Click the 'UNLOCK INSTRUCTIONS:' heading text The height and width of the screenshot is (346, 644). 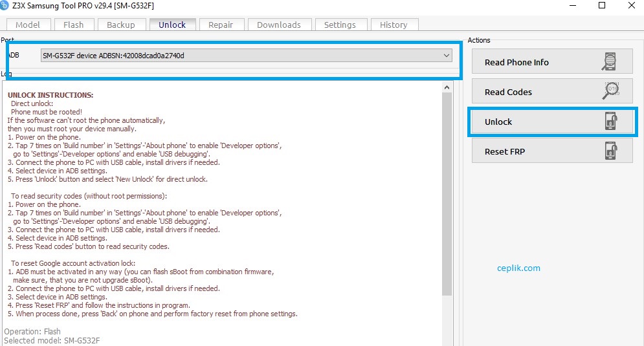tap(50, 95)
